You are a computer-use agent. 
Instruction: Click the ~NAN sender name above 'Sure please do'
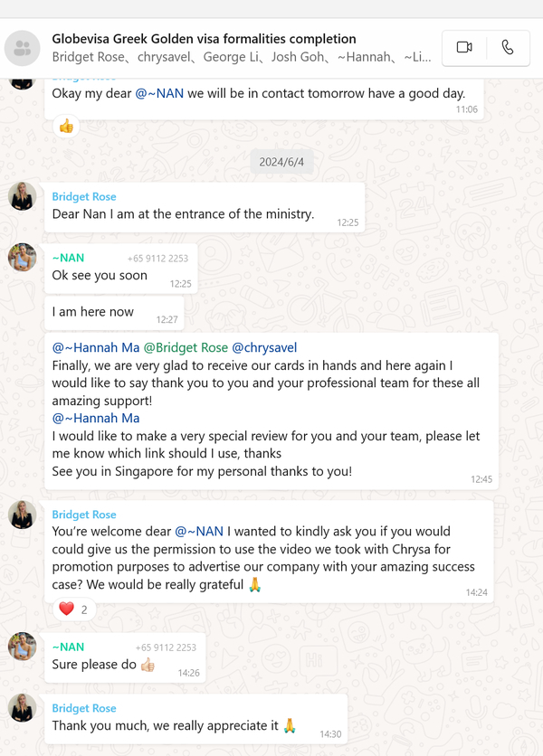coord(68,647)
